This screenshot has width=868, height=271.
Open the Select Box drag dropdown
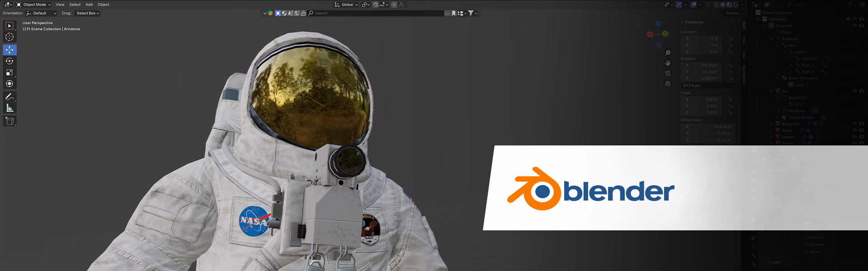click(88, 13)
